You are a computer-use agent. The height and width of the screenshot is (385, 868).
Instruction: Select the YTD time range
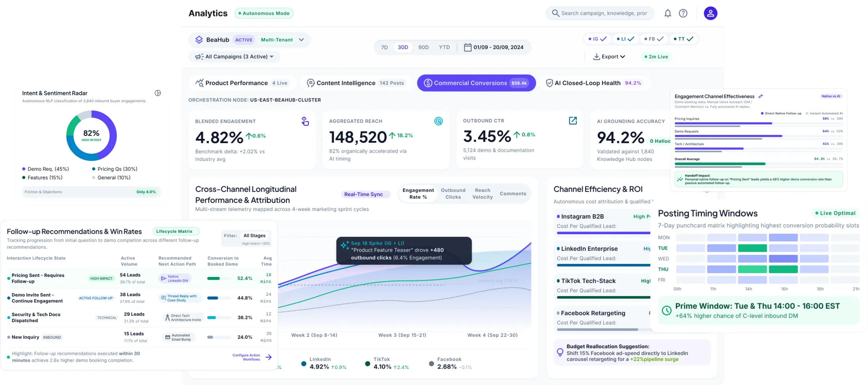coord(444,47)
